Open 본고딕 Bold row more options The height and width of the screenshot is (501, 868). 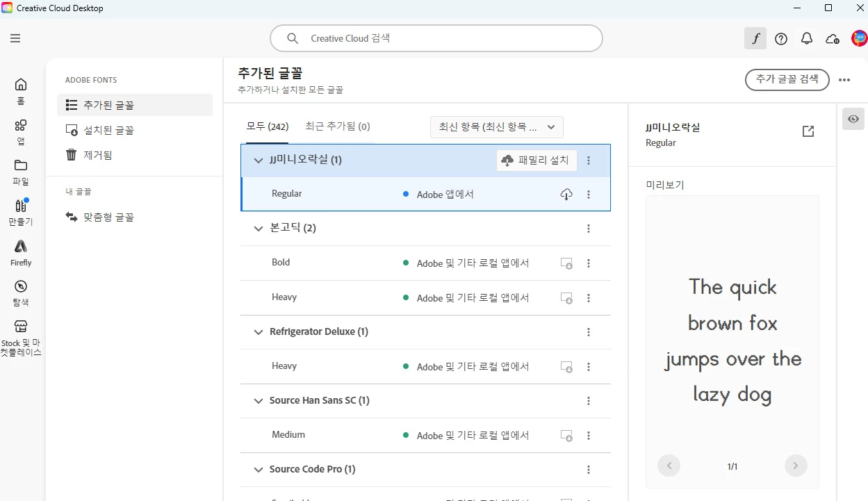tap(589, 263)
